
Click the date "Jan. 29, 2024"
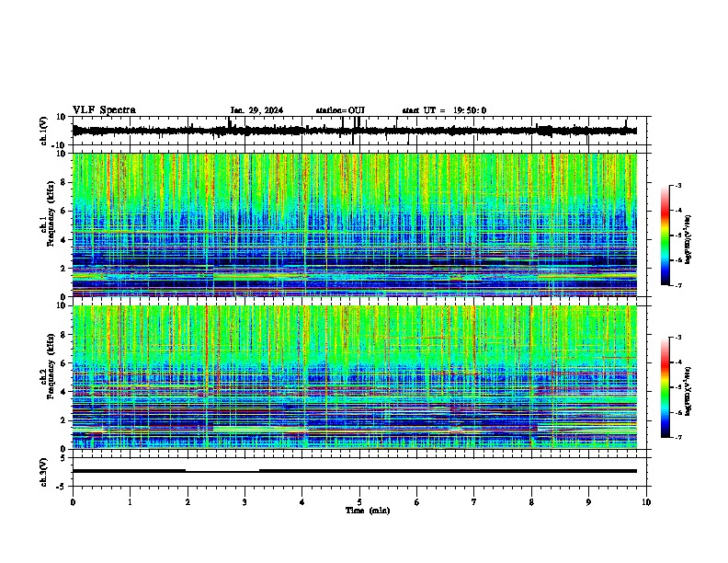256,110
